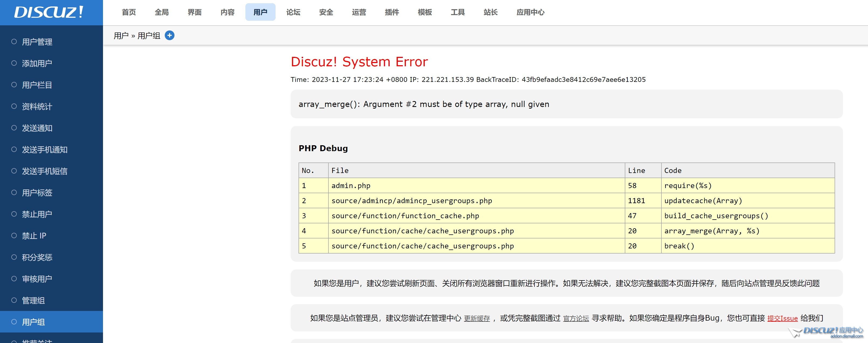Click the 用户 breadcrumb link
The width and height of the screenshot is (868, 343).
click(121, 35)
